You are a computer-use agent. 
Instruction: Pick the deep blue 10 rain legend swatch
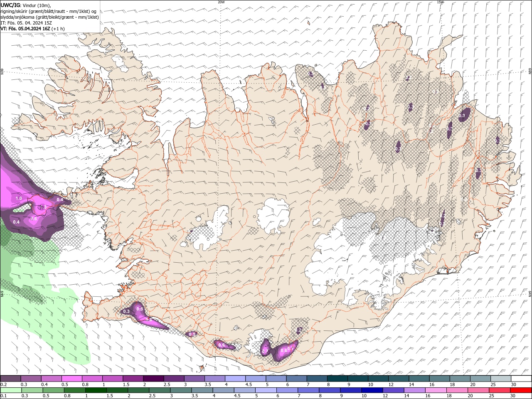(372, 390)
